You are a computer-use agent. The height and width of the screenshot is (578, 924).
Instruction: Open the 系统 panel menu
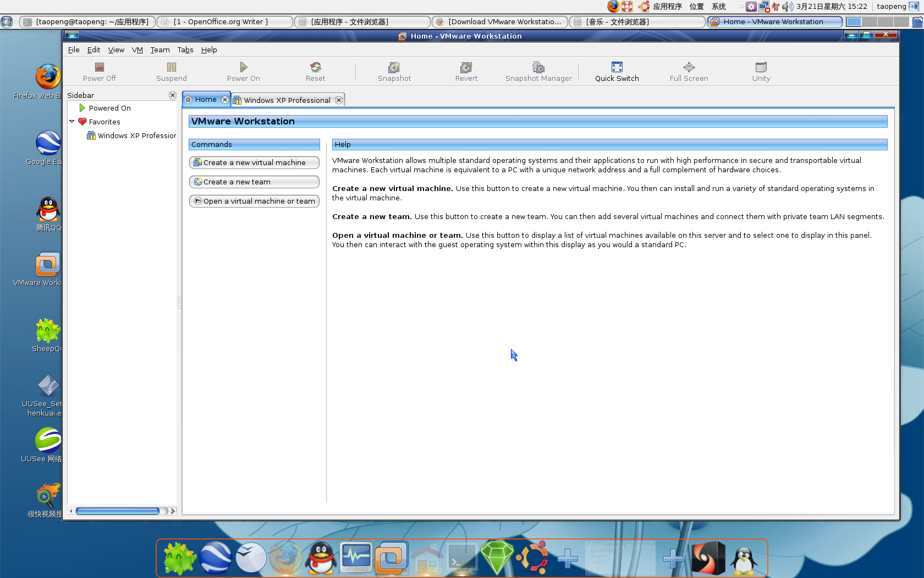[x=719, y=7]
